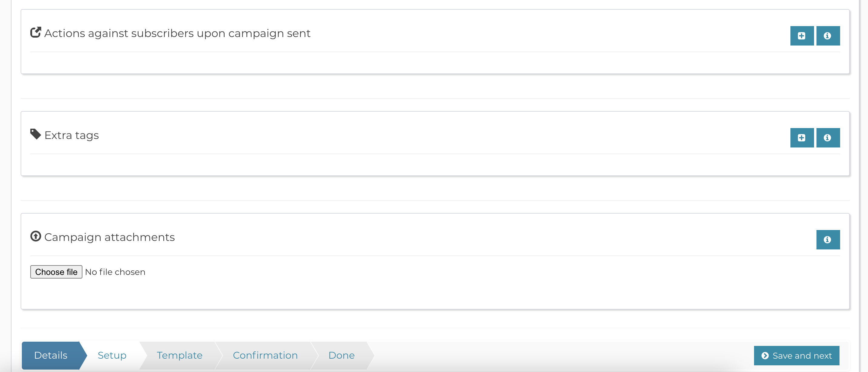Viewport: 868px width, 372px height.
Task: Click the external-link icon beside Actions heading
Action: (36, 32)
